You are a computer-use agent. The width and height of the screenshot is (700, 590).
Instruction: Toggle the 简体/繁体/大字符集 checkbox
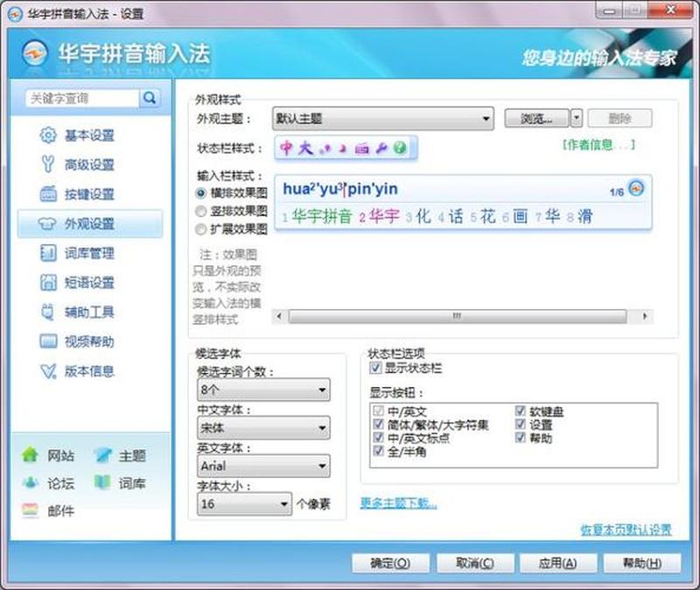click(x=378, y=424)
